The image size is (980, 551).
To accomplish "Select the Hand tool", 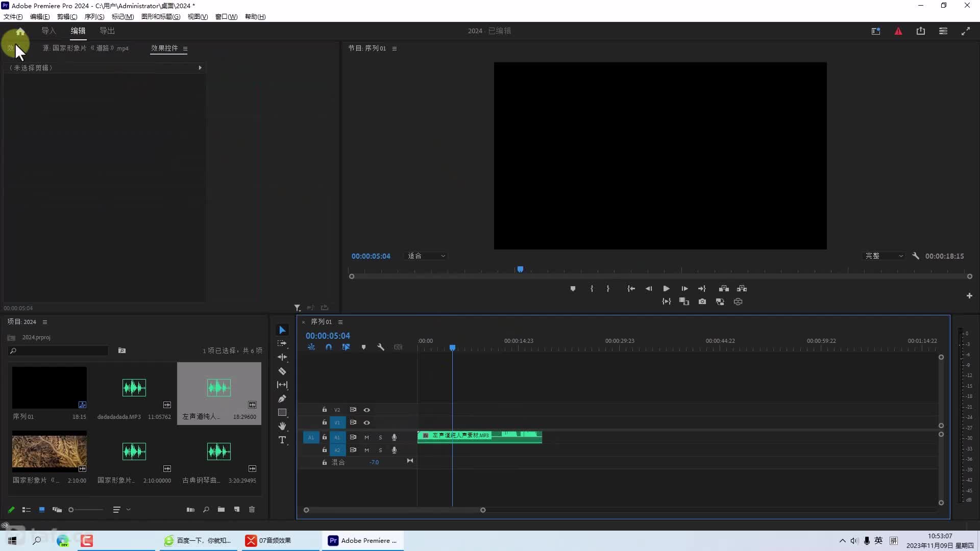I will tap(282, 426).
